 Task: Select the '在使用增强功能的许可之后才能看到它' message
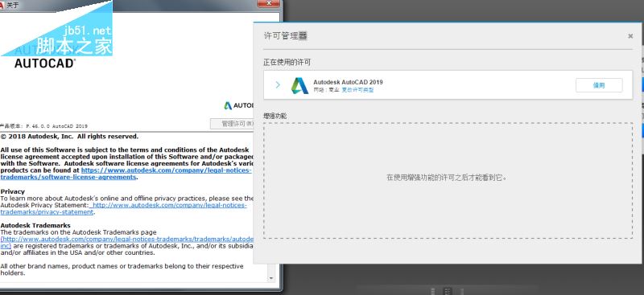[447, 178]
